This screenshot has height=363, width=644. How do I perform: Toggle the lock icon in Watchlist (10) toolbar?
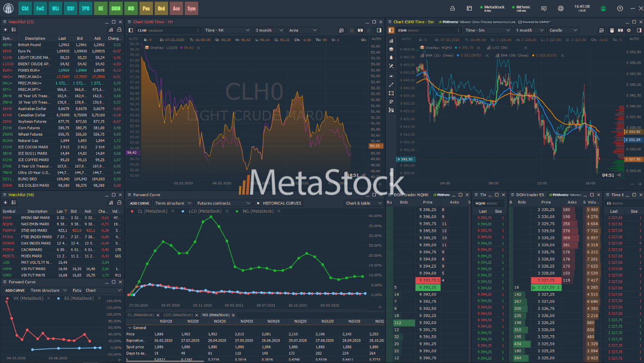coord(119,203)
